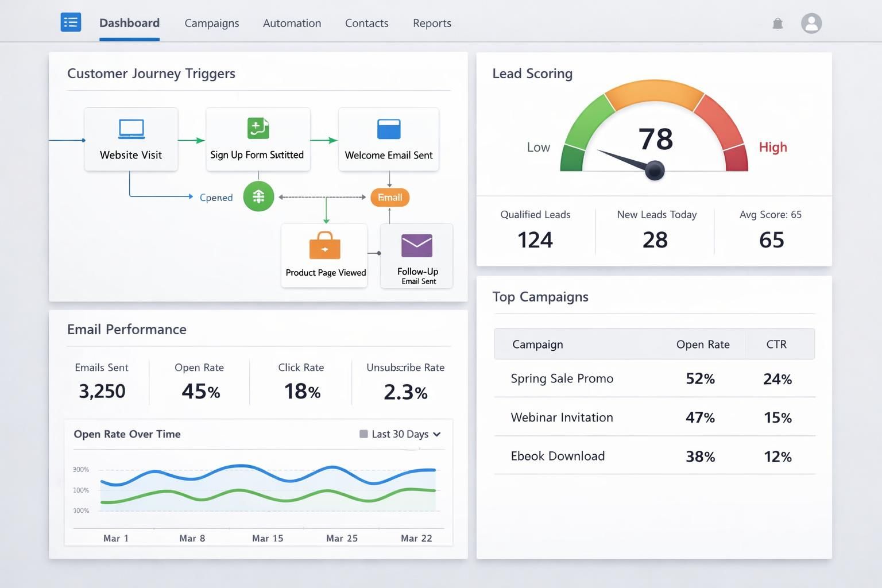This screenshot has height=588, width=882.
Task: Click the Campaign column header
Action: click(x=537, y=345)
